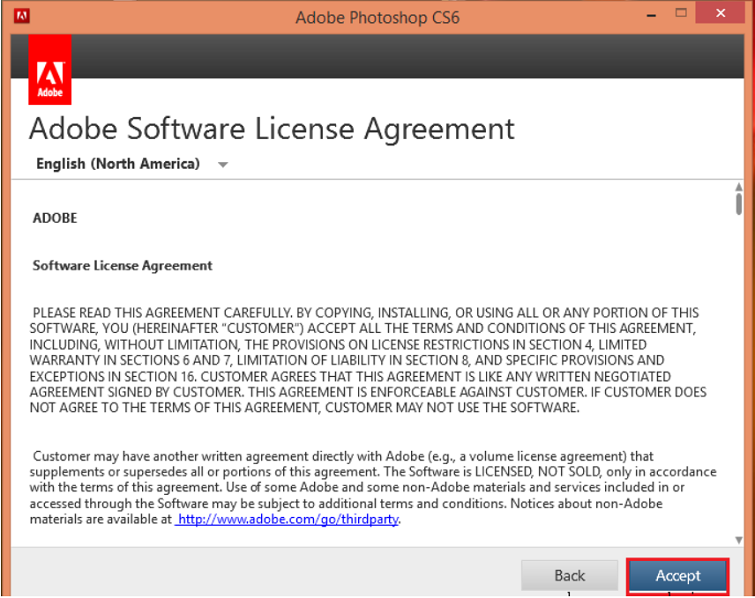Click the empty scrollbar track below the thumb
Screen dimensions: 755x598
[738, 400]
